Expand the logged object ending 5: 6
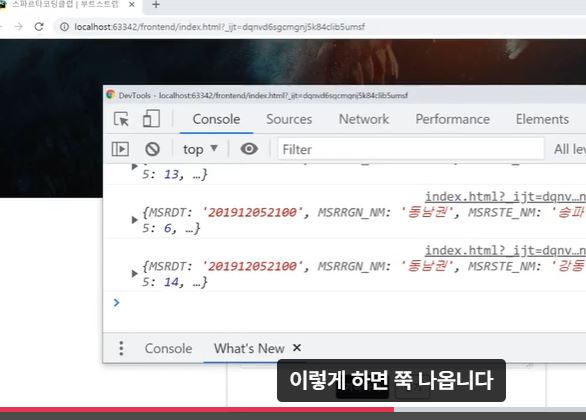 (x=135, y=220)
